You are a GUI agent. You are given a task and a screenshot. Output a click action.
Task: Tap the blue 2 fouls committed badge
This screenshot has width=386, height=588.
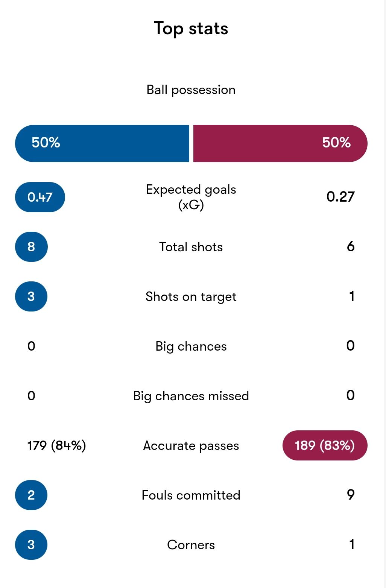point(31,495)
